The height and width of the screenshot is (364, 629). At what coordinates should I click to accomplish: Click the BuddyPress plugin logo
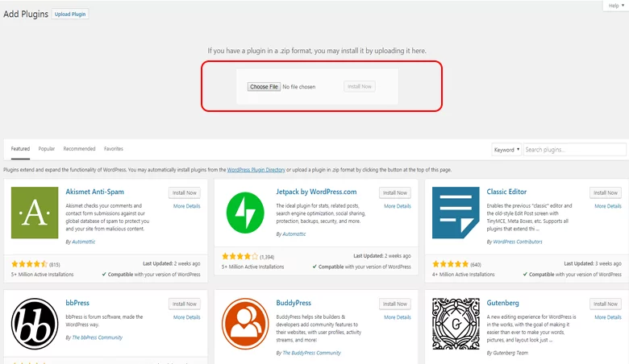click(x=245, y=324)
